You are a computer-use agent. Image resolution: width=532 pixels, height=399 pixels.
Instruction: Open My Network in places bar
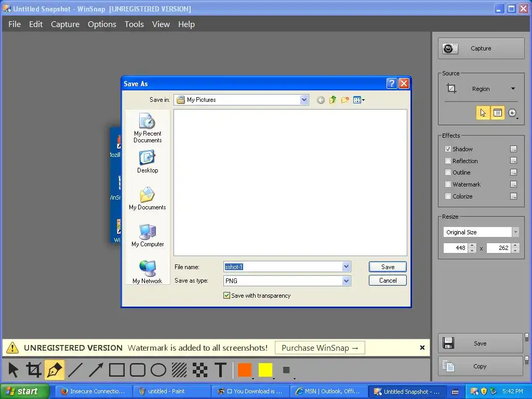148,272
